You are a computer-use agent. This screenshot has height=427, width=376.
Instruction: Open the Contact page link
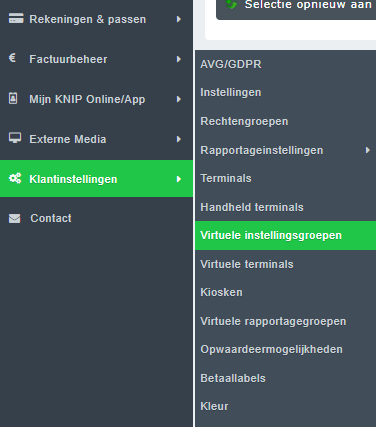[51, 218]
